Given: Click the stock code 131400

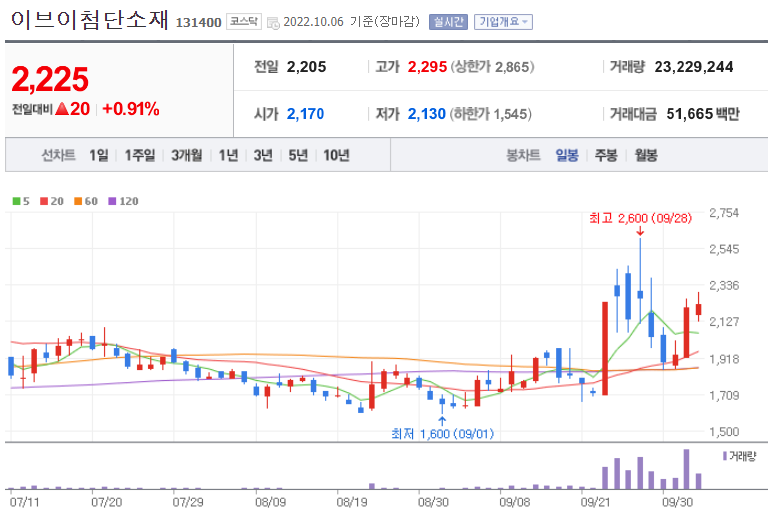Looking at the screenshot, I should pyautogui.click(x=198, y=23).
